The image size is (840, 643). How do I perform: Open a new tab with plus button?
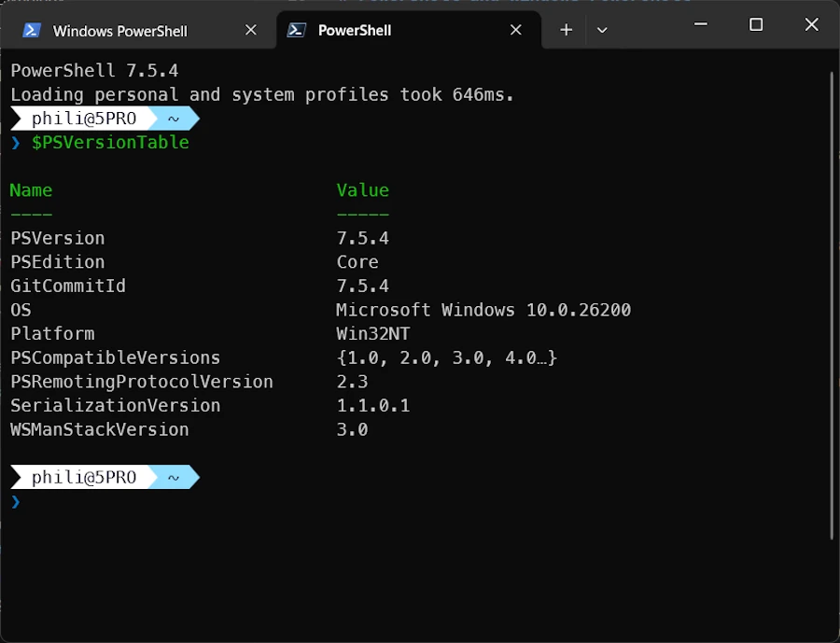(x=566, y=30)
